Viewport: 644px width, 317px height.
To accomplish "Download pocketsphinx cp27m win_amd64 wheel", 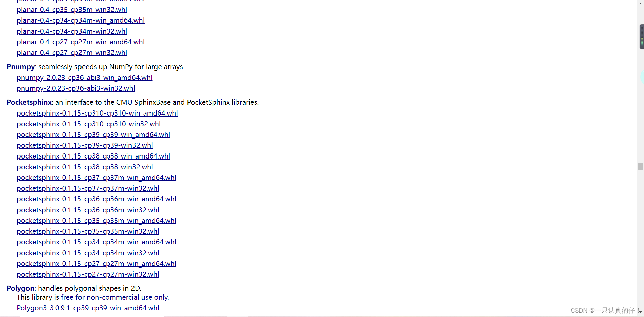I will click(97, 264).
